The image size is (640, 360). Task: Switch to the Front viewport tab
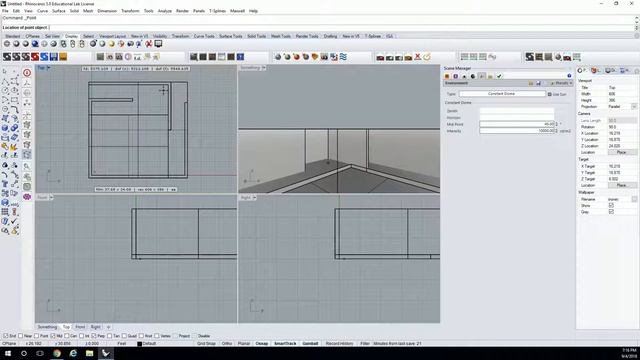click(80, 327)
